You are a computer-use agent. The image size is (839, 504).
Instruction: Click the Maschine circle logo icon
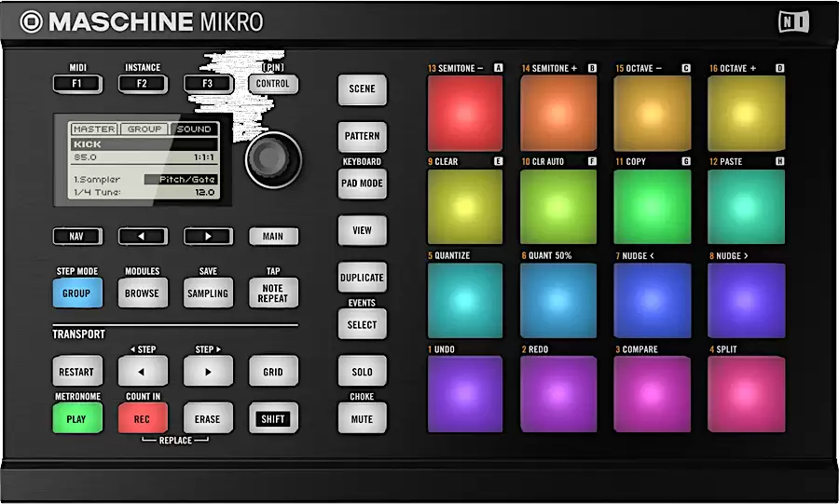tap(31, 22)
